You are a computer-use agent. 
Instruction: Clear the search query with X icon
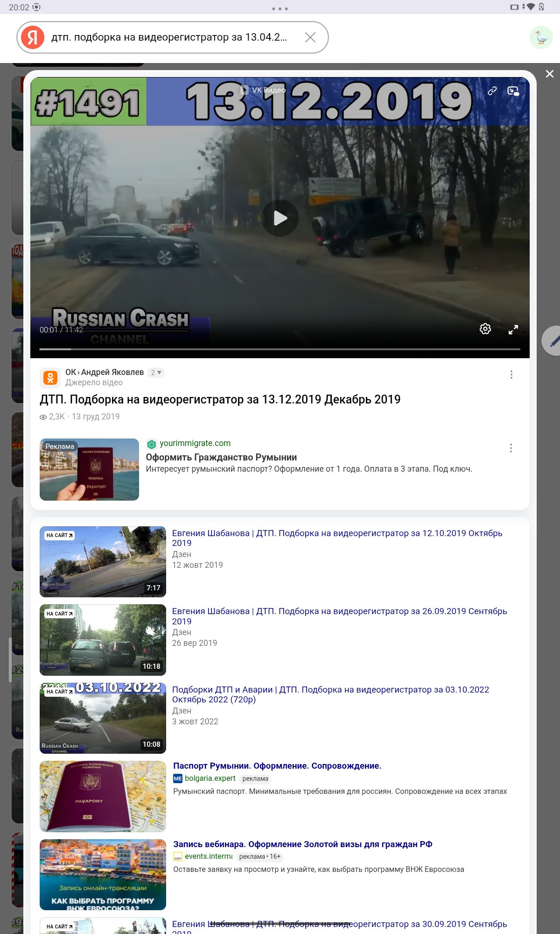[310, 37]
